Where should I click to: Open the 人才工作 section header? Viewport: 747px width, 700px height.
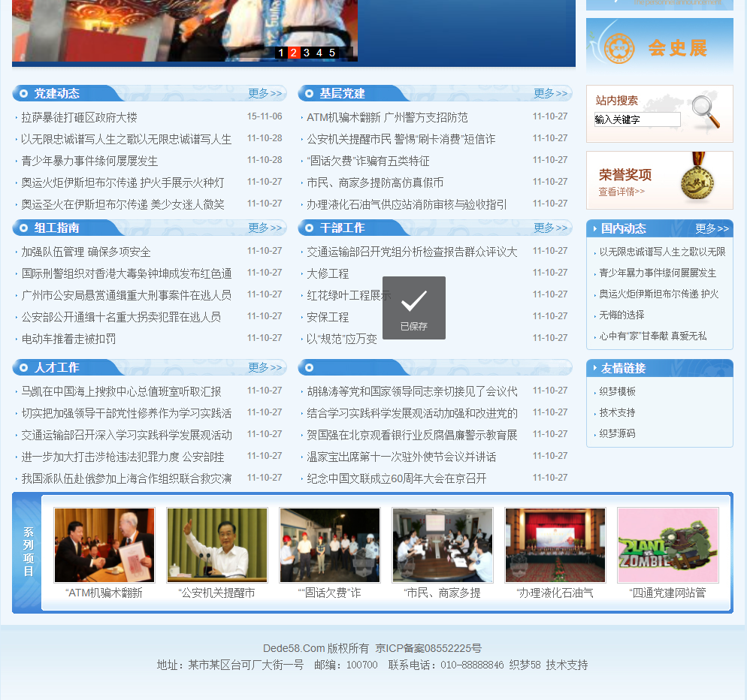[x=56, y=367]
